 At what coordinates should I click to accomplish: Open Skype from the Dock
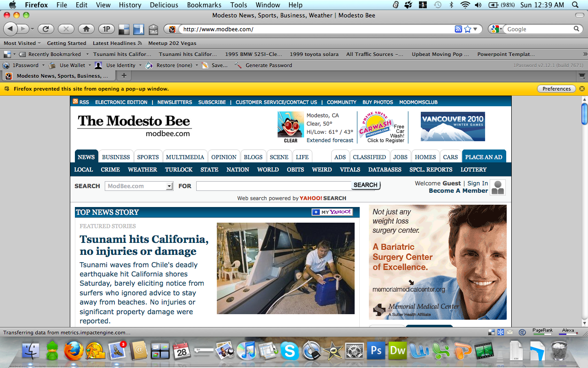pyautogui.click(x=289, y=351)
